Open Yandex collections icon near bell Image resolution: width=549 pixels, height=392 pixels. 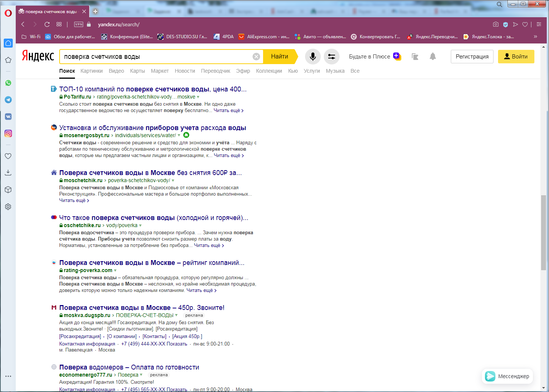(415, 57)
